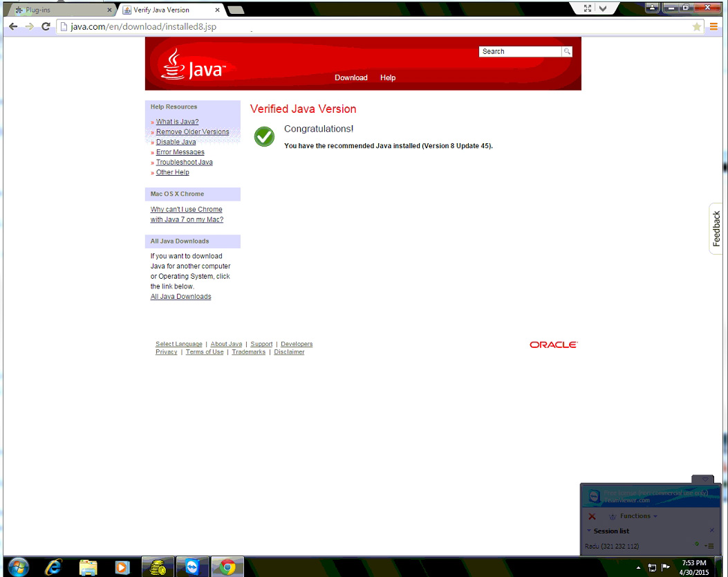This screenshot has width=728, height=577.
Task: Open Remove Older Versions link
Action: (193, 132)
